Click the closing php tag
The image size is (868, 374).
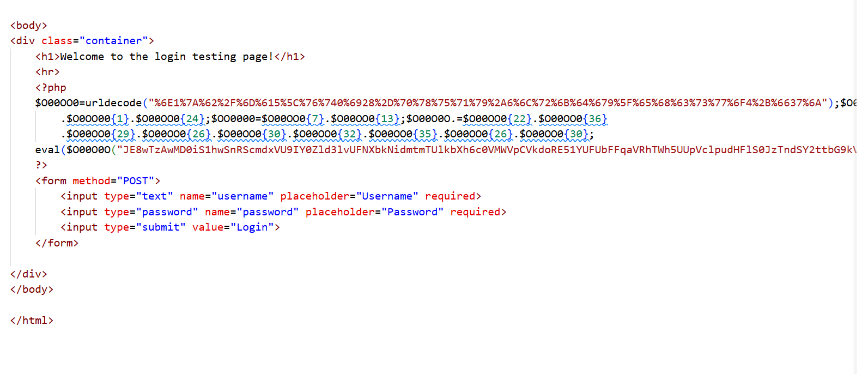(x=41, y=165)
